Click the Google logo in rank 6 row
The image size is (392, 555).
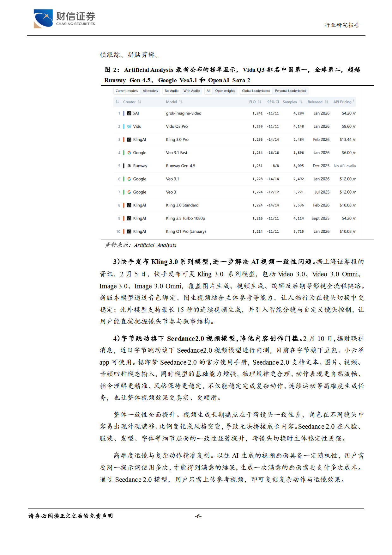click(x=129, y=179)
